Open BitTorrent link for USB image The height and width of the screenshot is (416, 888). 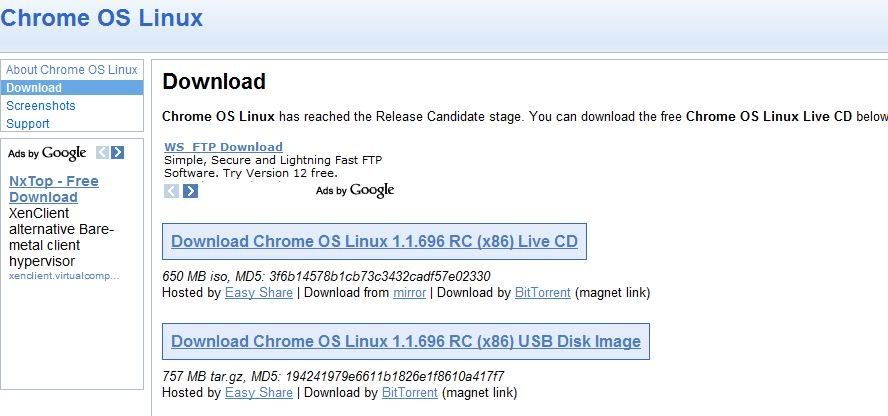410,392
